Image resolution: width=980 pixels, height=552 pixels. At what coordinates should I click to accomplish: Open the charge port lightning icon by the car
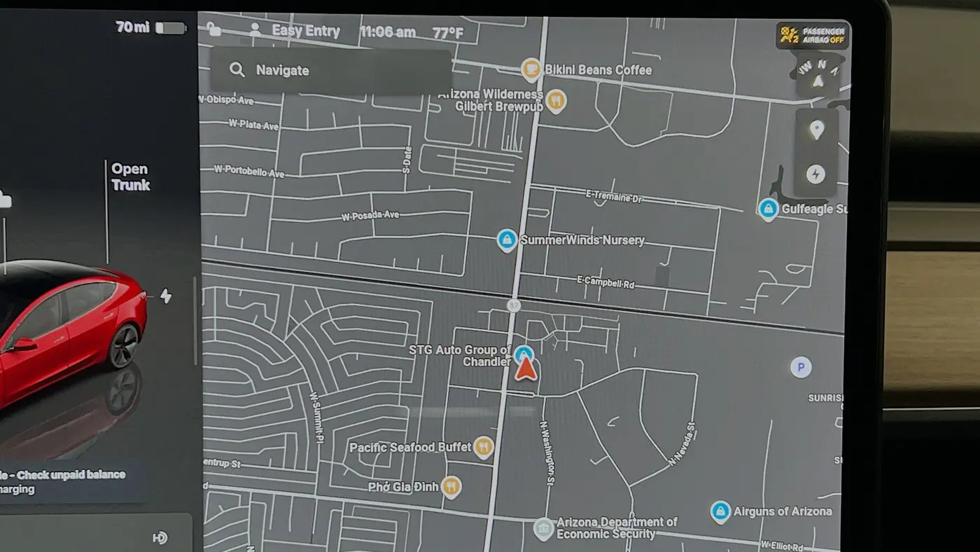click(x=166, y=296)
